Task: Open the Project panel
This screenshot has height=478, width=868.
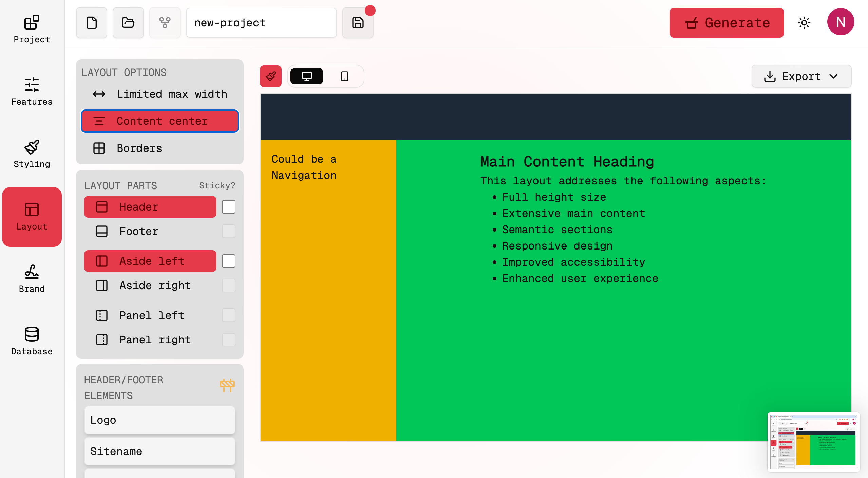Action: 31,29
